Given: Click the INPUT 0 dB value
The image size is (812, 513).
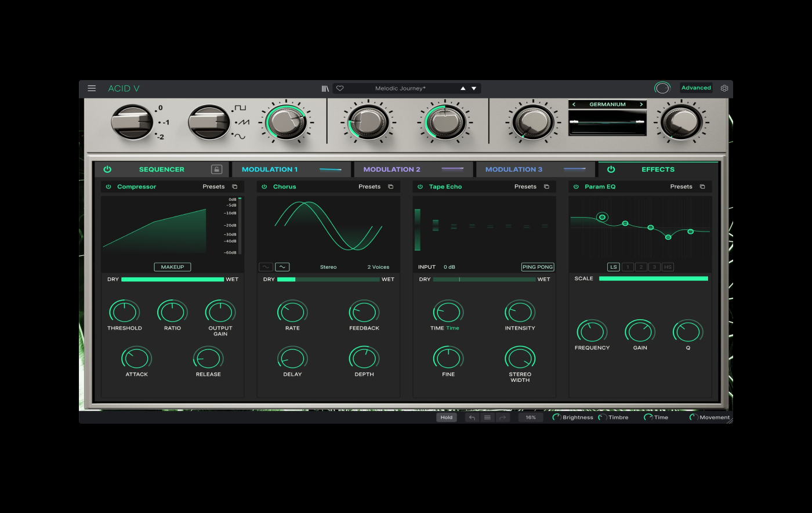Looking at the screenshot, I should [x=449, y=267].
